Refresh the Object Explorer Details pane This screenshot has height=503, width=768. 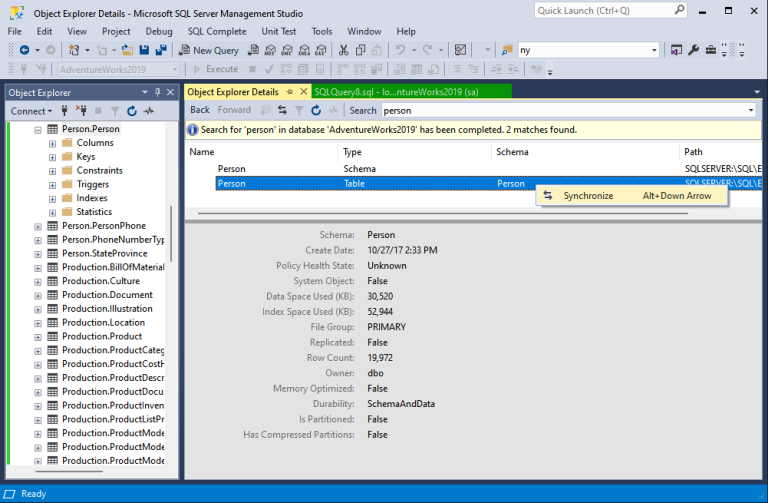pos(315,110)
